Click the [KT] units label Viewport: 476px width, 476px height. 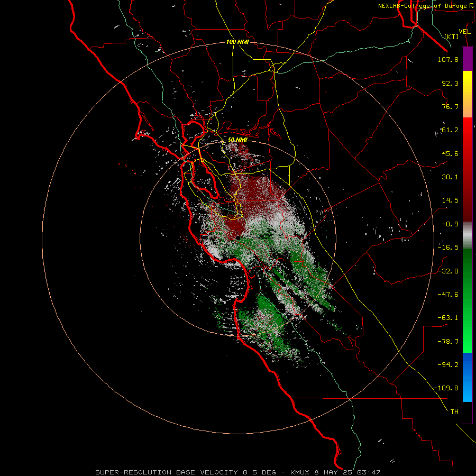(x=452, y=36)
